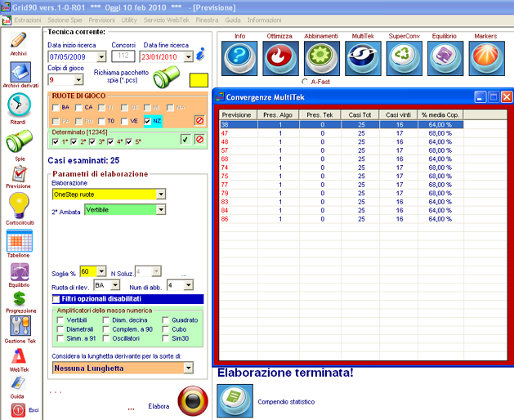Sort by Casi vinti column header
This screenshot has height=420, width=514.
pyautogui.click(x=398, y=114)
